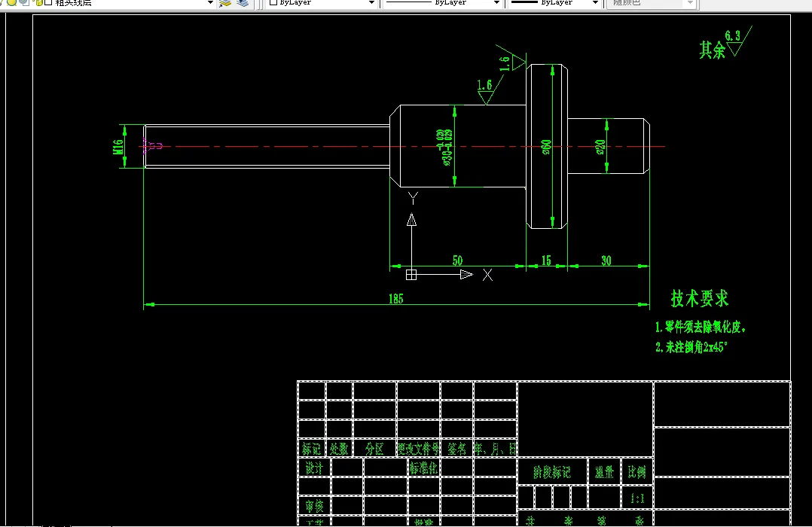The height and width of the screenshot is (527, 812).
Task: Click the UCS Y axis arrow
Action: pos(412,220)
